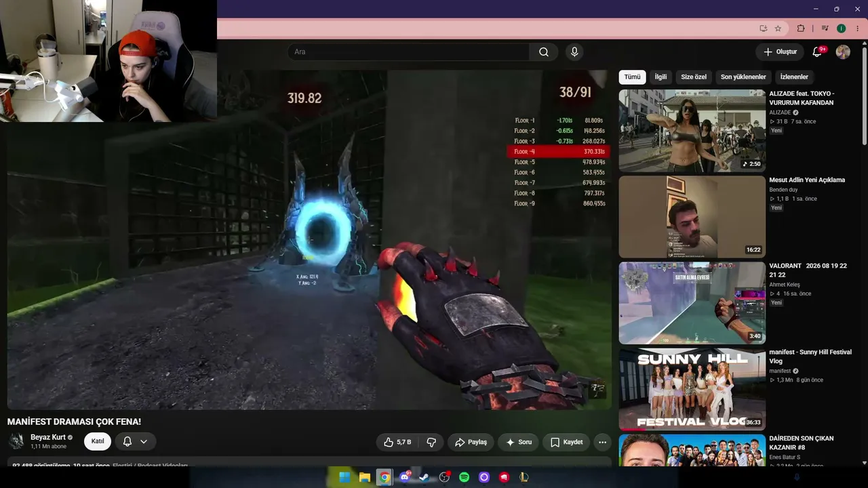Open the purple circle app in taskbar

coord(484,477)
